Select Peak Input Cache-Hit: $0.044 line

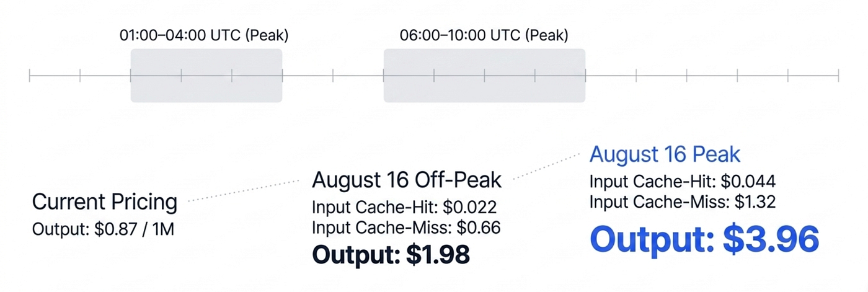coord(683,182)
